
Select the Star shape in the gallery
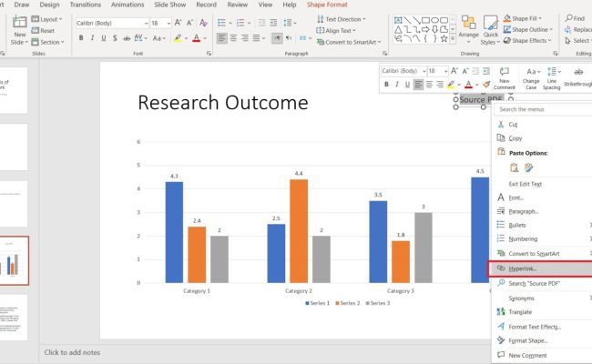tap(444, 38)
